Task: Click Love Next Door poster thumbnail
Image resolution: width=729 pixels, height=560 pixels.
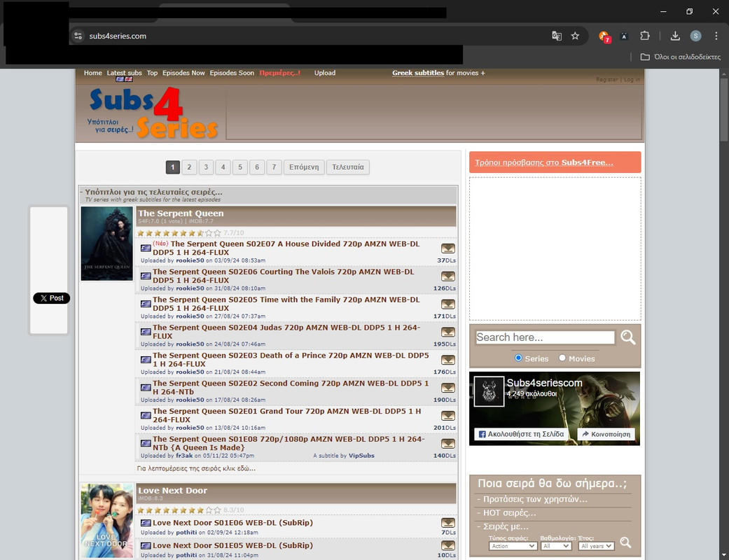Action: [107, 521]
